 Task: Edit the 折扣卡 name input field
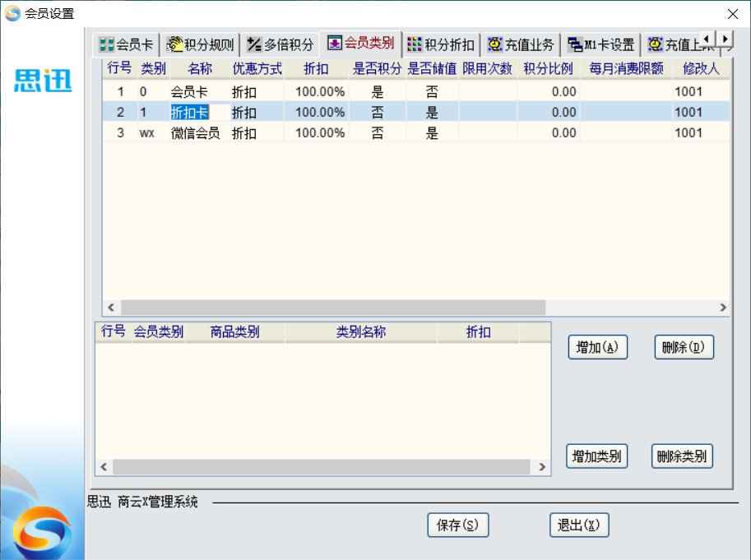point(189,113)
